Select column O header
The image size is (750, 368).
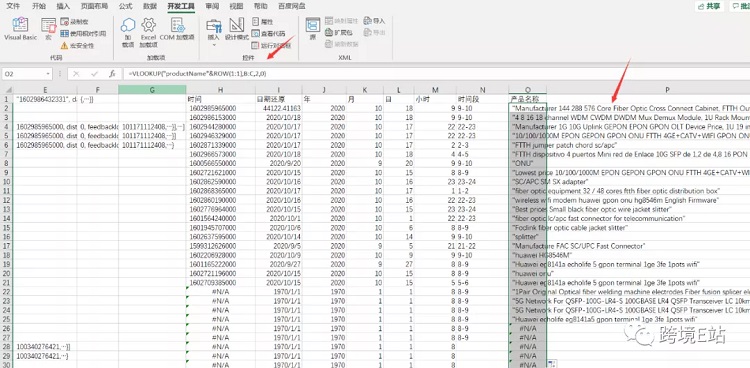tap(528, 90)
